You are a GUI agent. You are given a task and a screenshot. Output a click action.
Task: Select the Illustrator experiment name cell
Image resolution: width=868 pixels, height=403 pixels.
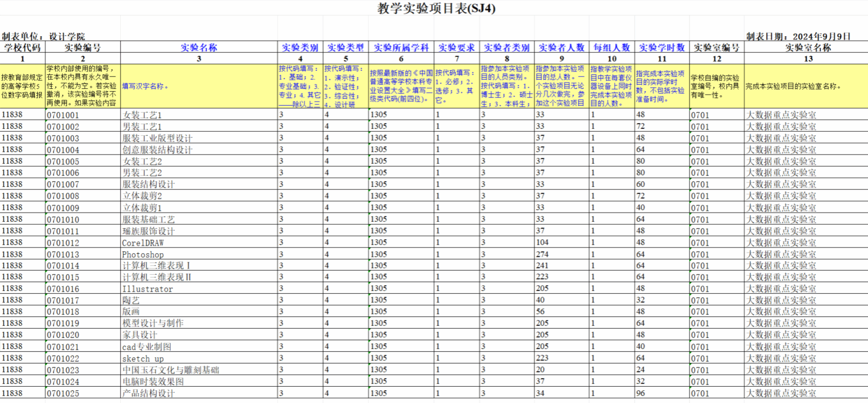click(148, 289)
